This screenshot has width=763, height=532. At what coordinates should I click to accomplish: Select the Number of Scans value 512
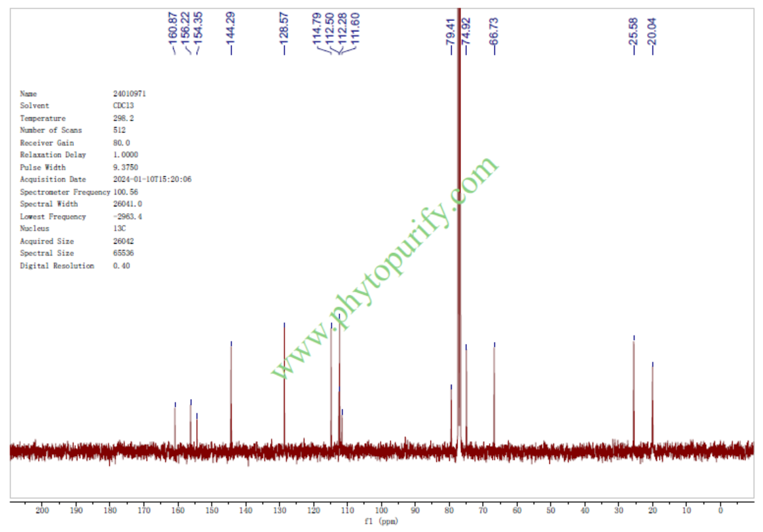pos(120,130)
